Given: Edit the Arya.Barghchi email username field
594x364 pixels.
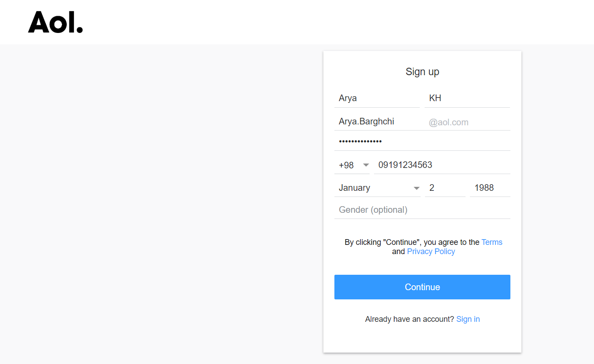Looking at the screenshot, I should click(379, 121).
